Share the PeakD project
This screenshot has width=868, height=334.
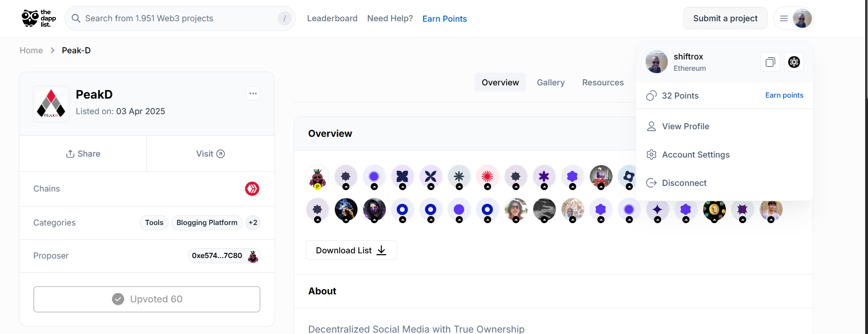pyautogui.click(x=83, y=154)
